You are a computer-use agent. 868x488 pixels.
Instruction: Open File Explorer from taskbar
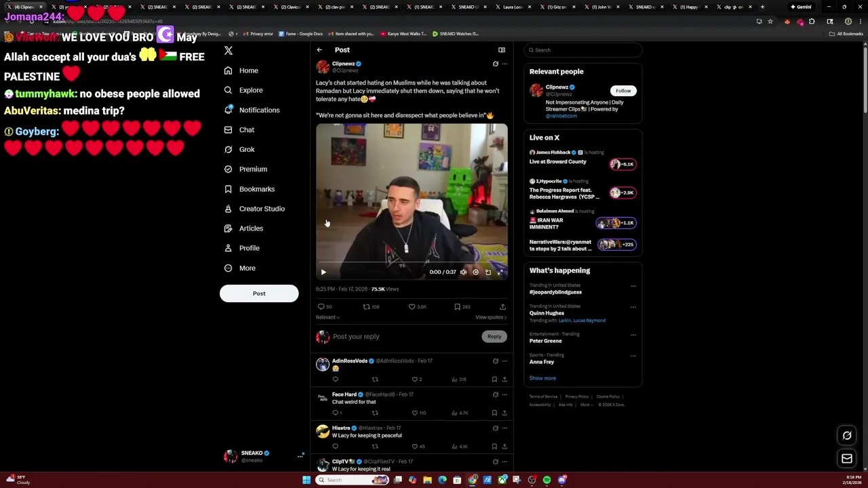pyautogui.click(x=427, y=480)
